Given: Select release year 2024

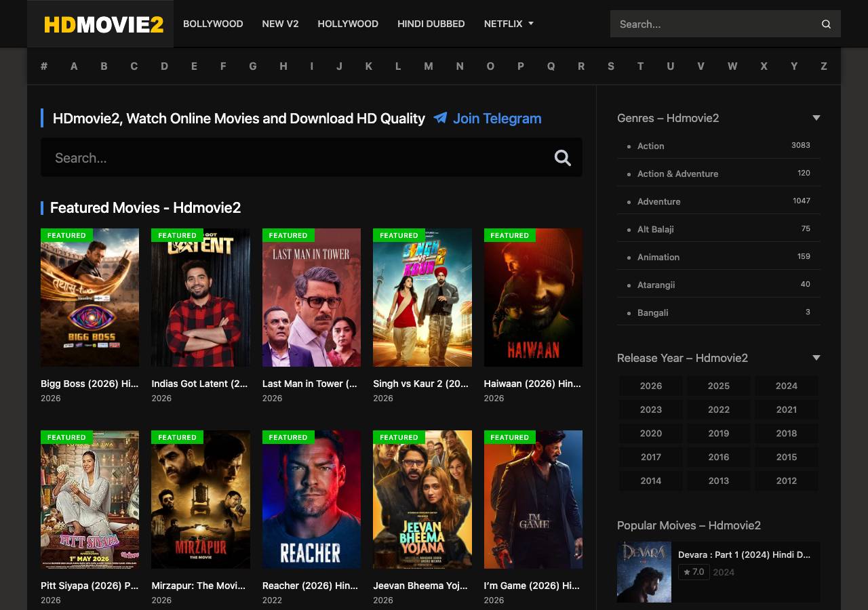Looking at the screenshot, I should [787, 386].
